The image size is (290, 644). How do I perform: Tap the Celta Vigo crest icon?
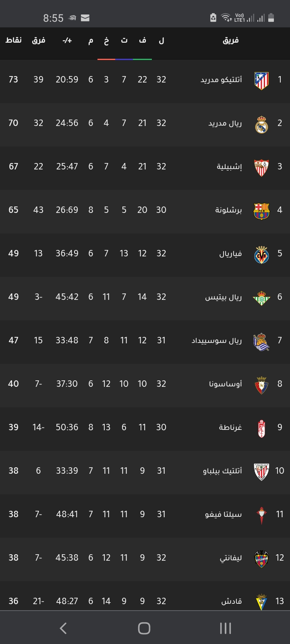click(261, 516)
